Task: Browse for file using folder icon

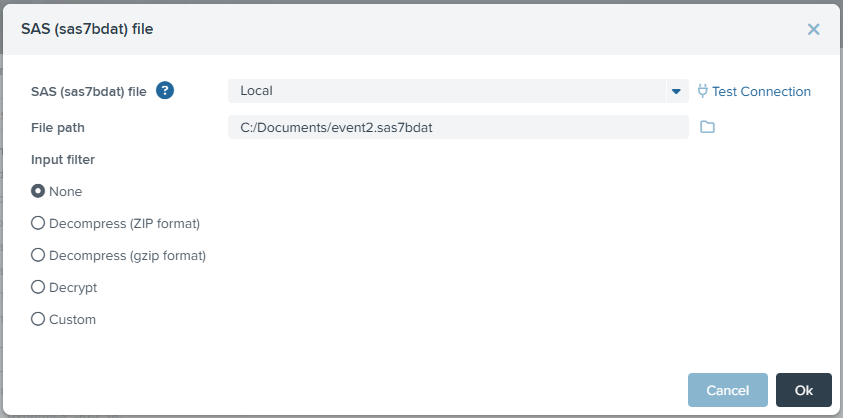Action: [x=707, y=127]
